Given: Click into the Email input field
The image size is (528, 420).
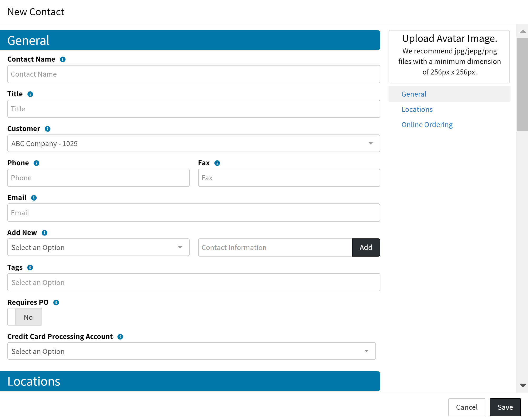Looking at the screenshot, I should [193, 213].
